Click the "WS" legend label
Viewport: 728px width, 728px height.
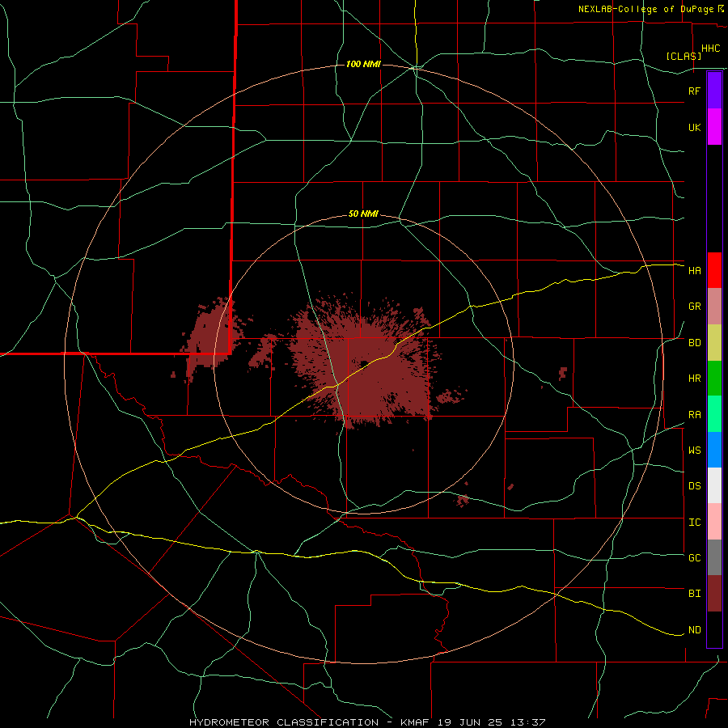pos(694,451)
